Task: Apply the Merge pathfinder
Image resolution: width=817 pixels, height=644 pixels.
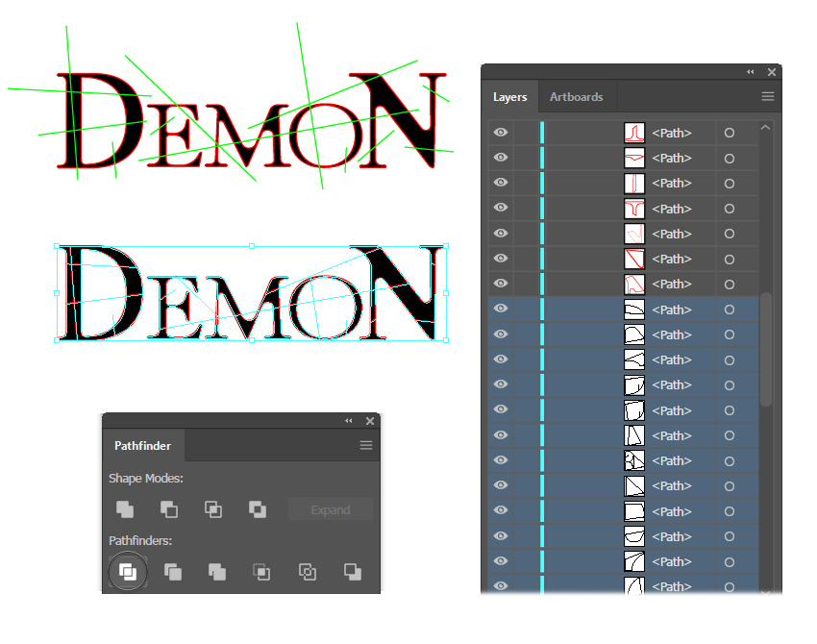Action: tap(217, 572)
